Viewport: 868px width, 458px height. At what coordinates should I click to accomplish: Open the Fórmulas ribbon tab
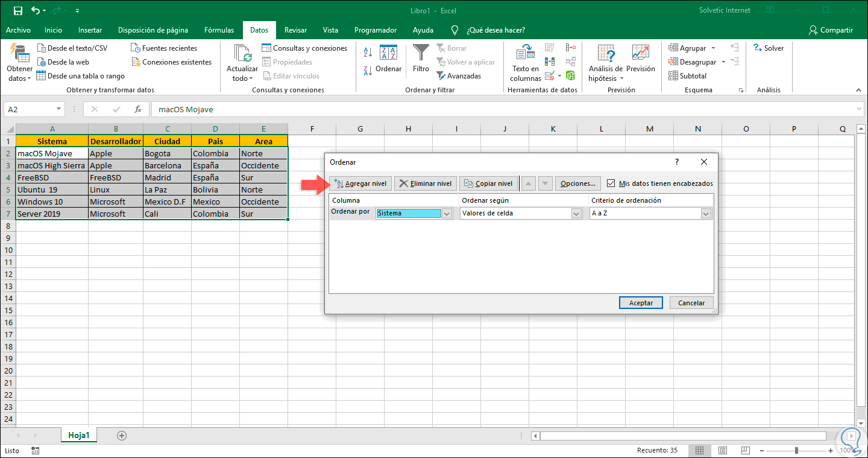point(219,30)
